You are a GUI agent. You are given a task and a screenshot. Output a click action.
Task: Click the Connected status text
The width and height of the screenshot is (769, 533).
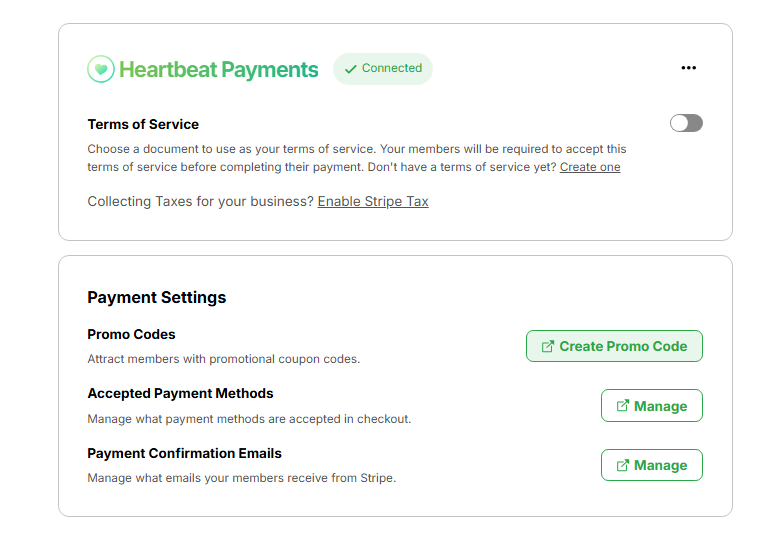[392, 68]
